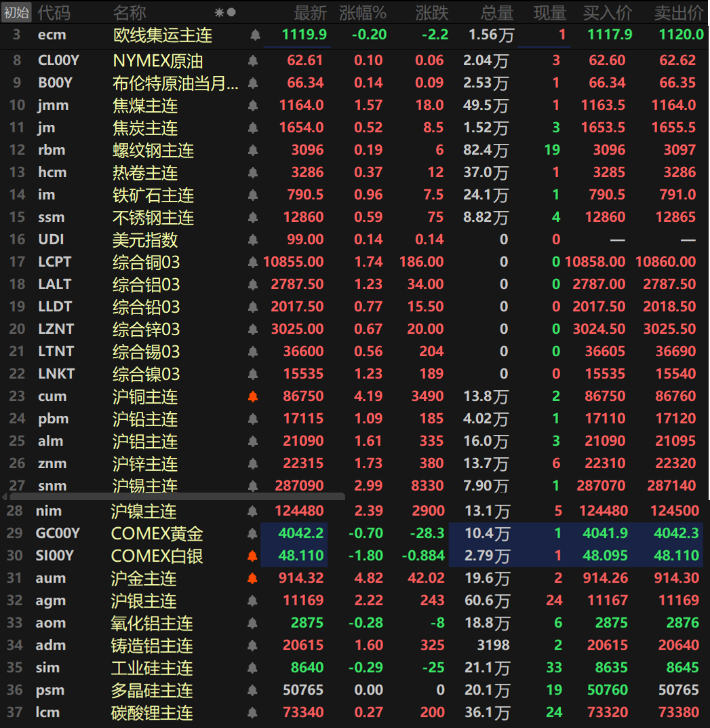The image size is (710, 728).
Task: Click bell icon beside 不锈钢主连
Action: [253, 217]
